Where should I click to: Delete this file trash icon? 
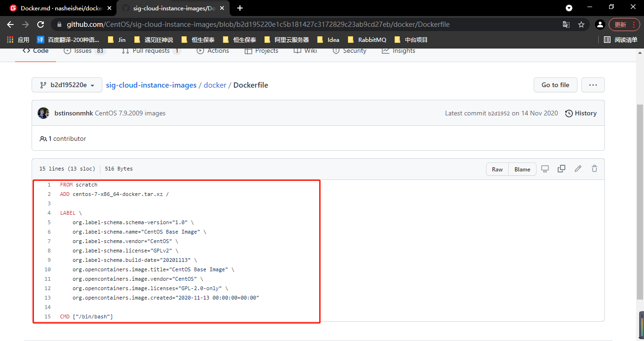tap(594, 169)
